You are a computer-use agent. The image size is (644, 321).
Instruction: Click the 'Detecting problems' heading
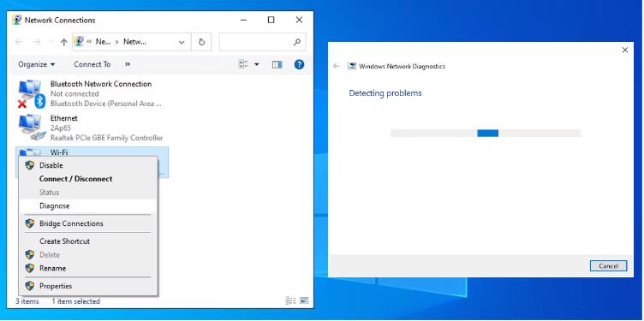[385, 93]
